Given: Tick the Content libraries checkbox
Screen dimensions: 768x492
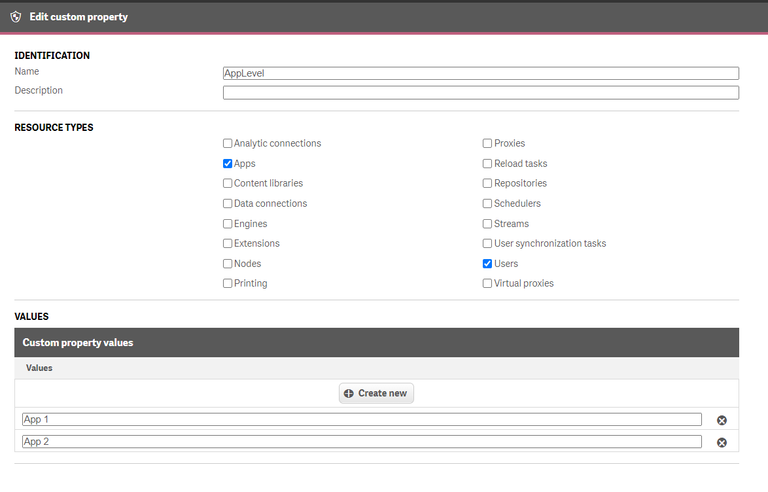Looking at the screenshot, I should pos(227,183).
